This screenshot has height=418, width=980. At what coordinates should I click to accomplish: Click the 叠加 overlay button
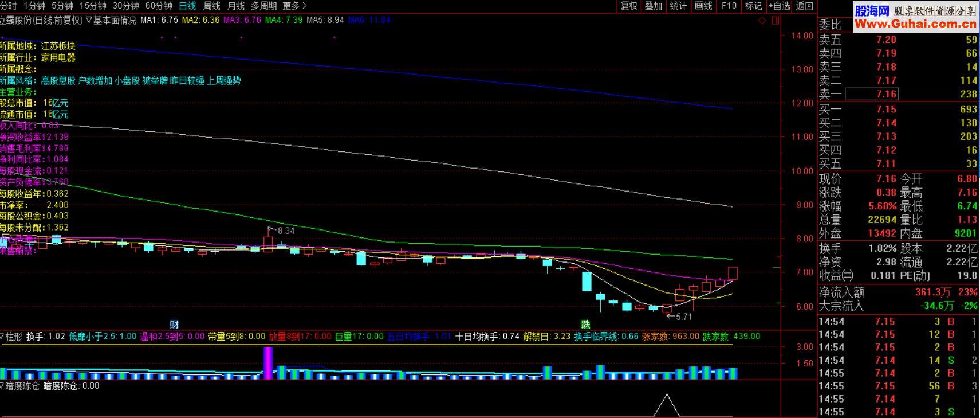[654, 6]
